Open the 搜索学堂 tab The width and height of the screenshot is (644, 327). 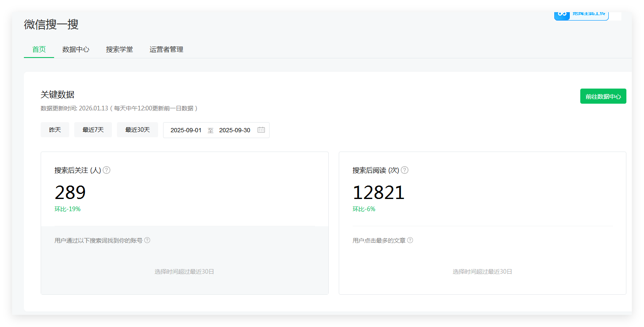click(119, 50)
